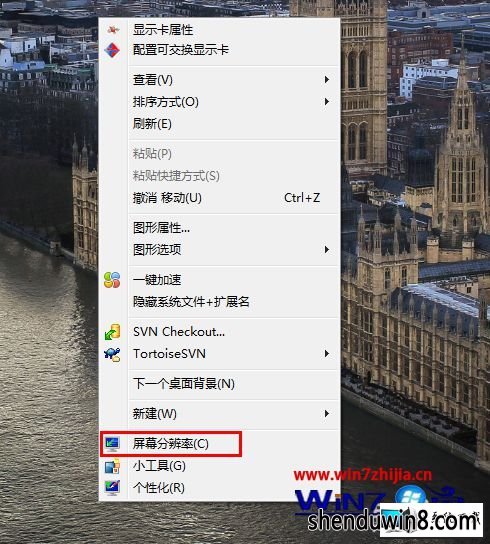Expand the TortoiseSVN submenu arrow
Viewport: 490px width, 544px height.
327,354
